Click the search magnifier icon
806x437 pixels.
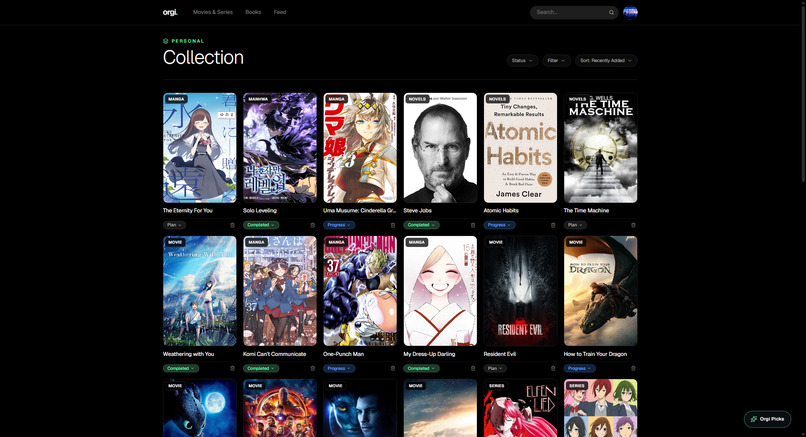(x=611, y=12)
